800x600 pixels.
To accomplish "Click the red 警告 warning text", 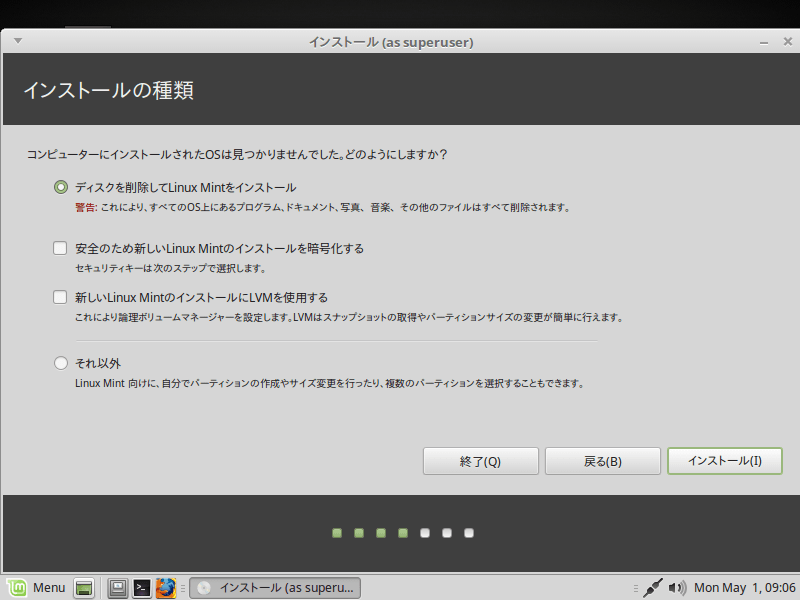I will pyautogui.click(x=86, y=207).
